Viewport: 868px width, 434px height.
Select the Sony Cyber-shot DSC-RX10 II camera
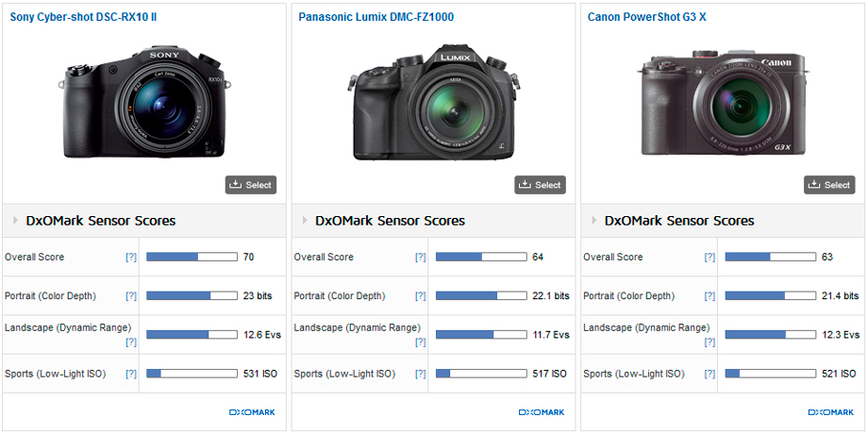pyautogui.click(x=251, y=185)
